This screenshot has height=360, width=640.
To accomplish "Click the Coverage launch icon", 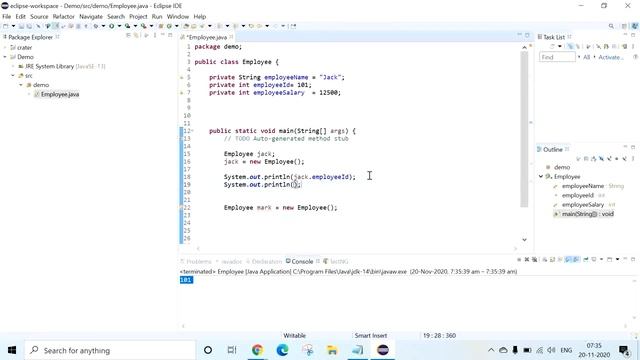I will (x=127, y=26).
